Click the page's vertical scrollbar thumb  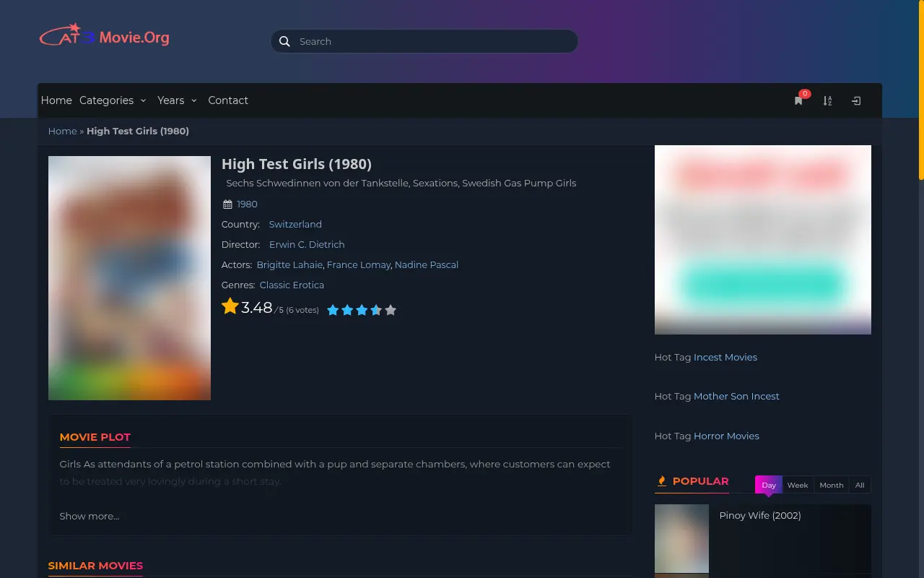pyautogui.click(x=921, y=90)
